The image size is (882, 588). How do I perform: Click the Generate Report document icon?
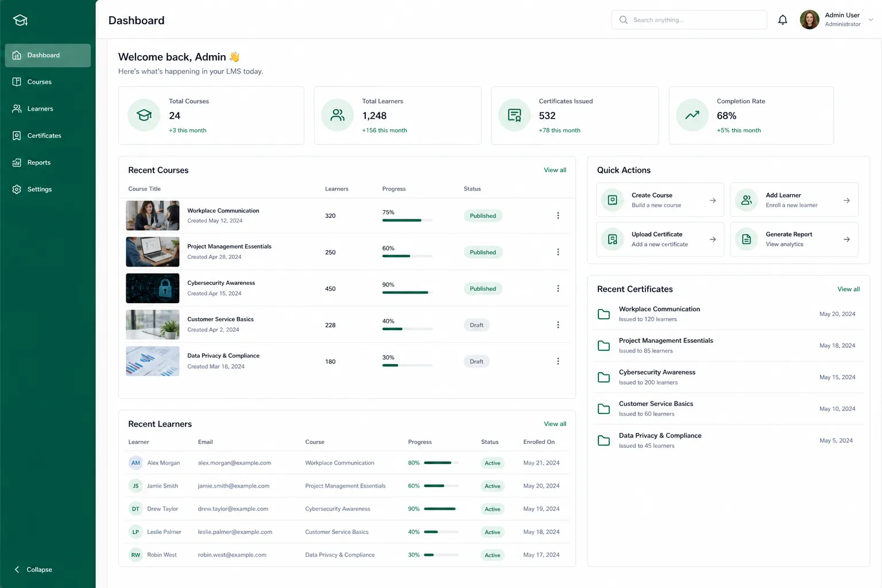(746, 239)
